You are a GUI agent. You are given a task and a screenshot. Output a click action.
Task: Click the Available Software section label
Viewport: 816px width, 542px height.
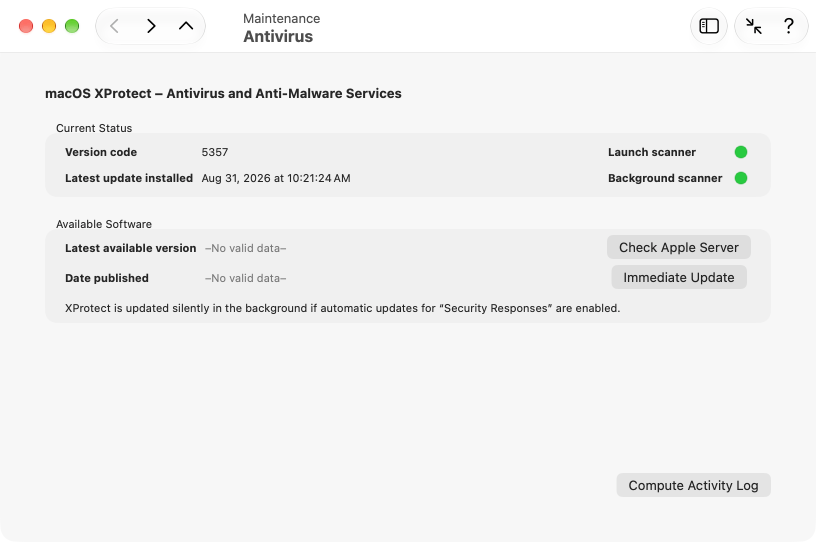[104, 224]
